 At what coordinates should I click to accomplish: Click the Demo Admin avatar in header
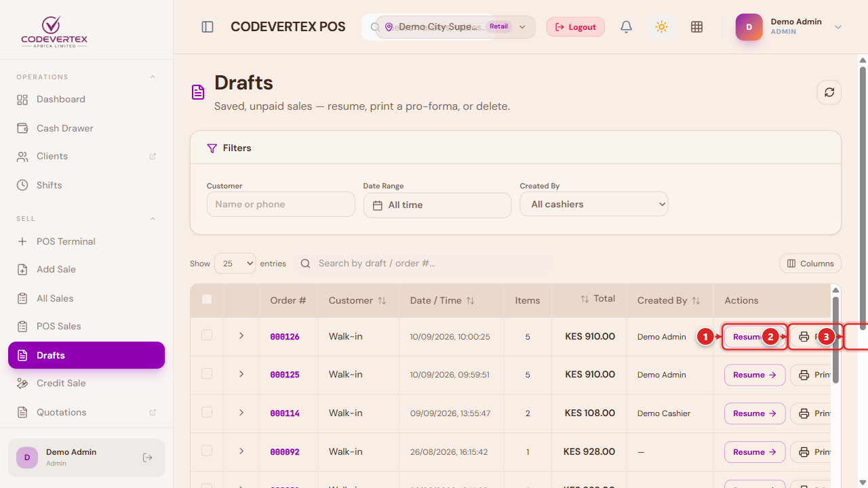pyautogui.click(x=749, y=27)
